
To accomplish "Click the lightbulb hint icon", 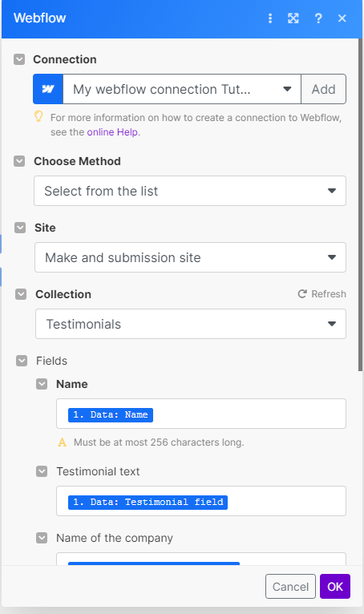I will coord(38,116).
